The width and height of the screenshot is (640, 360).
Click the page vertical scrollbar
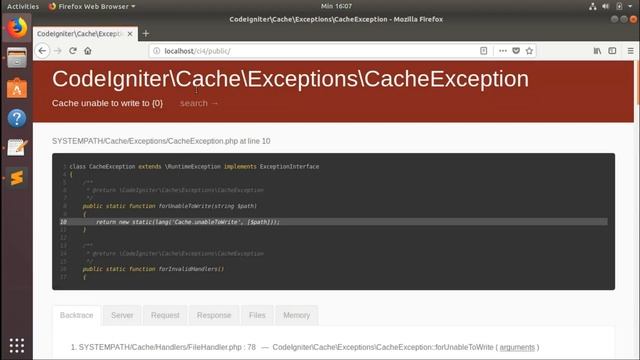pyautogui.click(x=637, y=84)
